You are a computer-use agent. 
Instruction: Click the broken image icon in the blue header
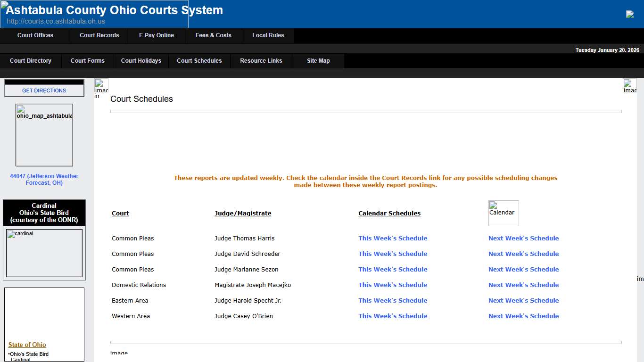(630, 14)
